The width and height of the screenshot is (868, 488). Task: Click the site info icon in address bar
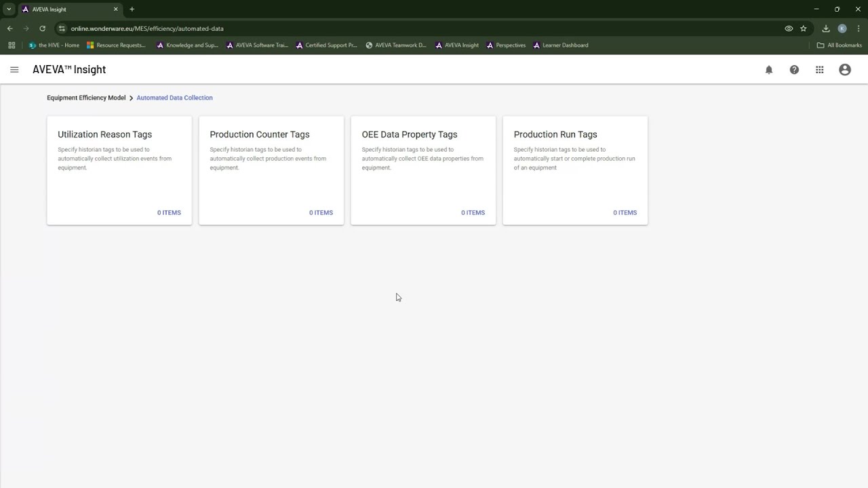(62, 28)
